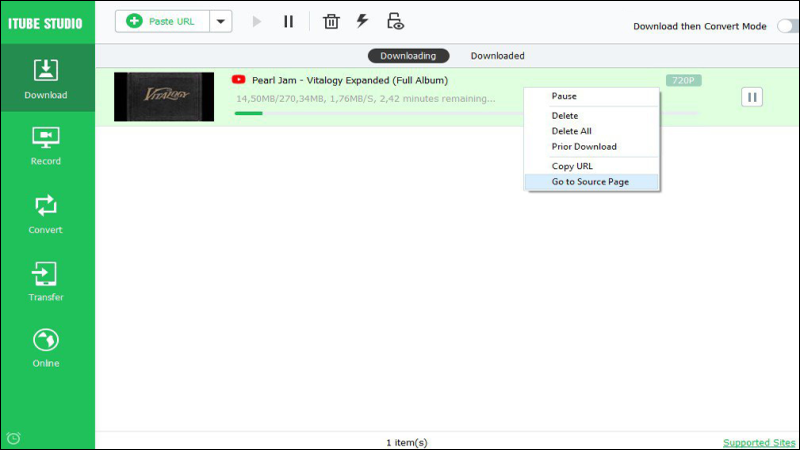
Task: Open the Record section in sidebar
Action: (x=46, y=146)
